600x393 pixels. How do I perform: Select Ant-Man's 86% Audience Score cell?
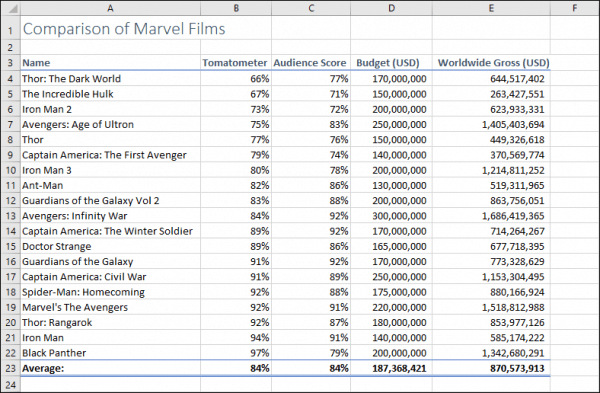tap(311, 186)
